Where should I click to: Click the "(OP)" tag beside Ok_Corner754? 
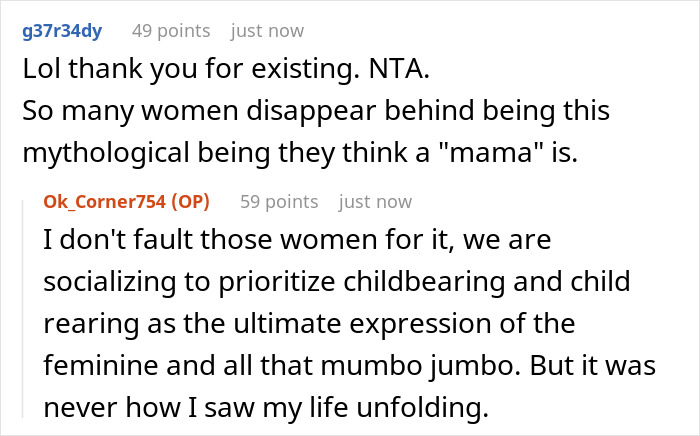click(x=189, y=202)
